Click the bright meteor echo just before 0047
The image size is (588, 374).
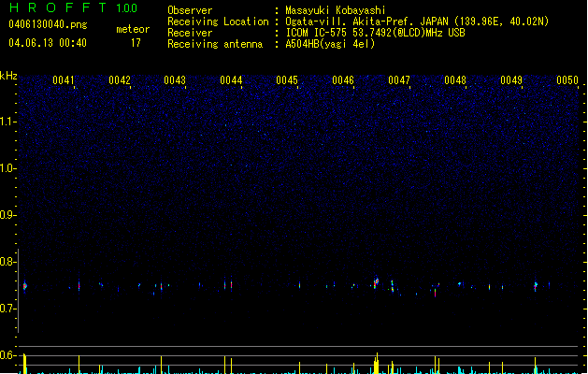(x=376, y=282)
